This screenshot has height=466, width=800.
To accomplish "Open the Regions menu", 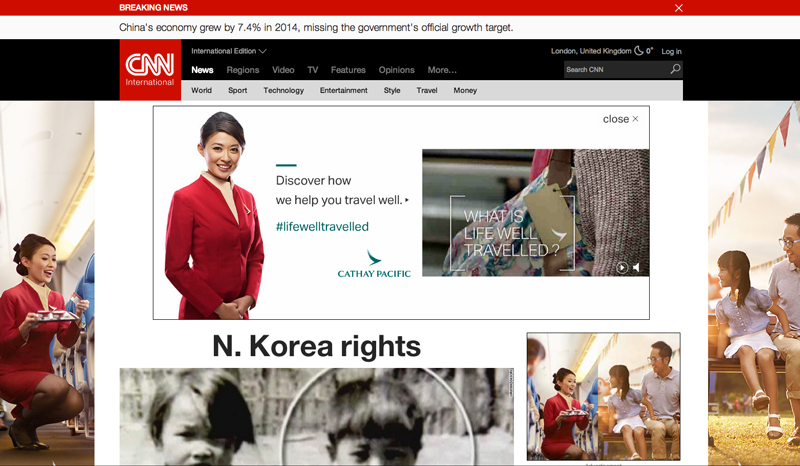I will (x=242, y=70).
